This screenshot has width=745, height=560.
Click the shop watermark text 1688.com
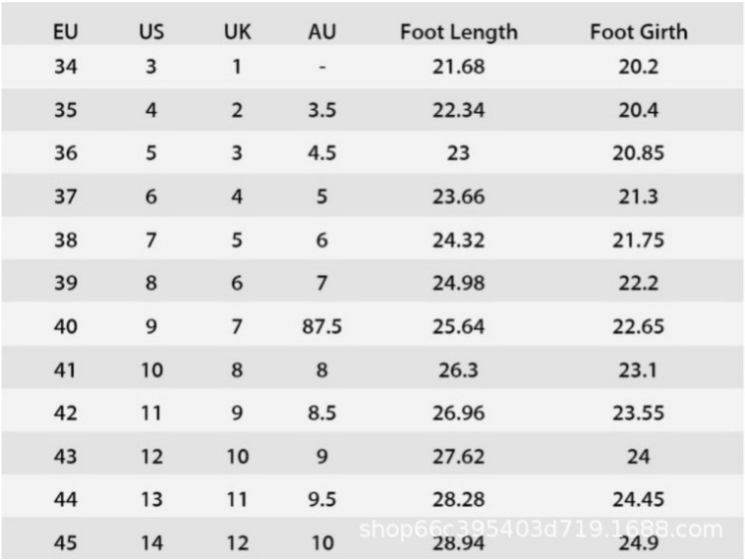(542, 530)
